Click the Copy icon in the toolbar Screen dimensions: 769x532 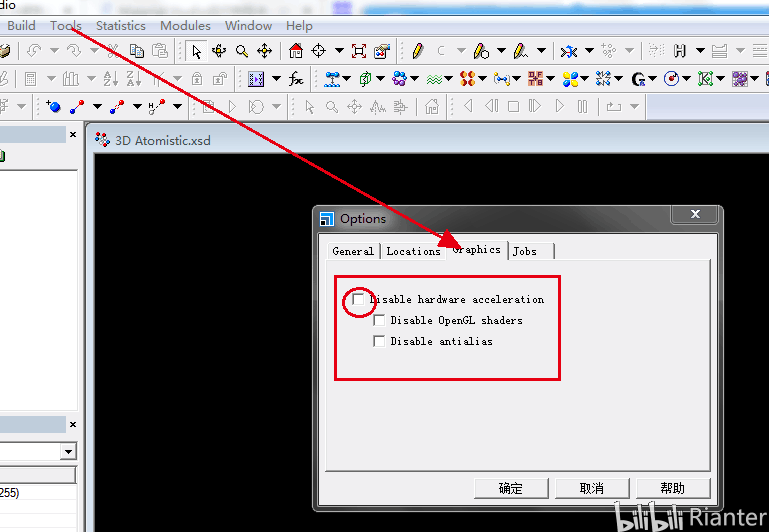pos(137,51)
